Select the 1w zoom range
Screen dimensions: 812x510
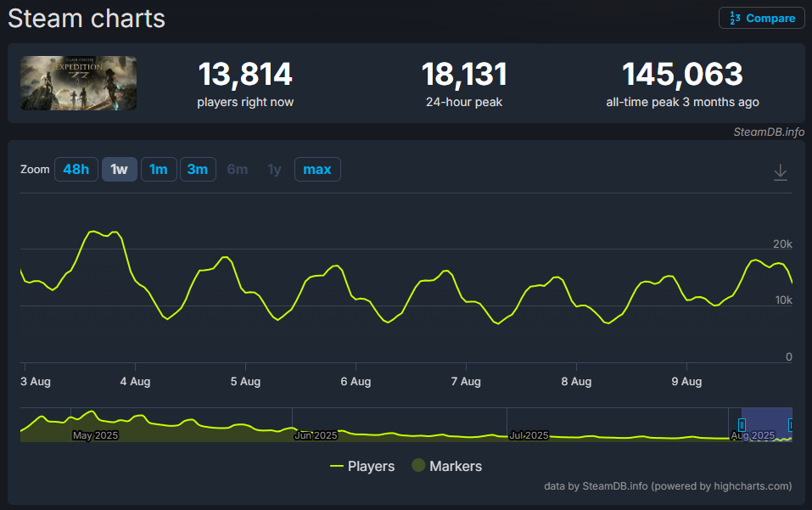(x=119, y=170)
